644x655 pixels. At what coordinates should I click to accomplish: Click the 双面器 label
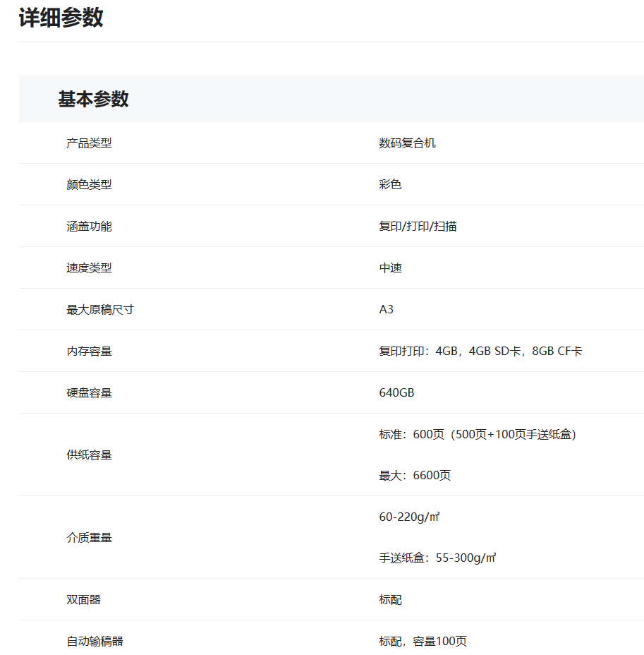coord(83,600)
